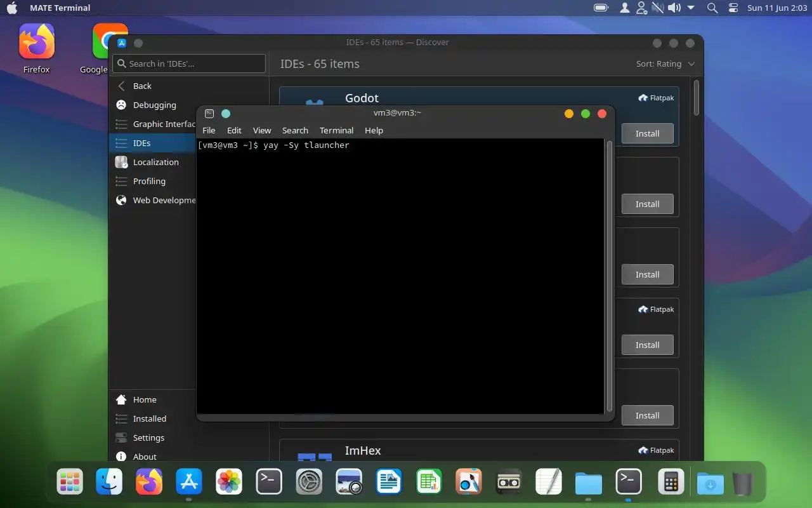Click the yay -Sy tlauncher command line
Image resolution: width=812 pixels, height=508 pixels.
coord(273,145)
